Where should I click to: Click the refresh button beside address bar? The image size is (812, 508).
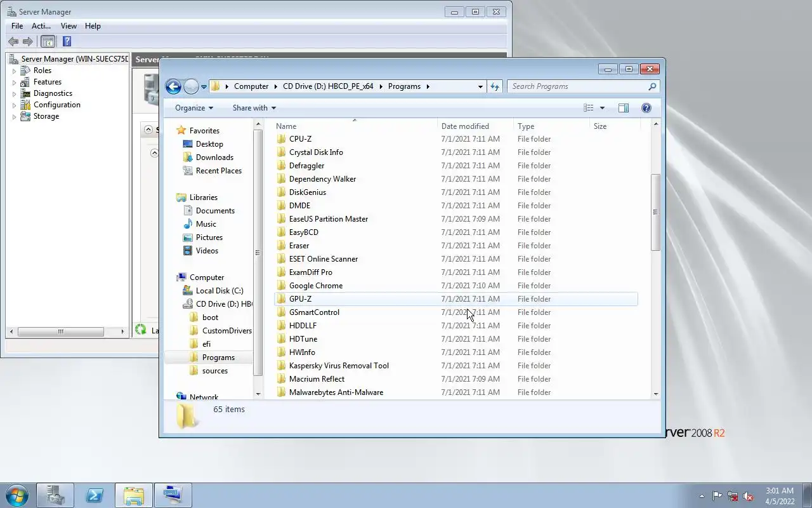click(x=495, y=86)
